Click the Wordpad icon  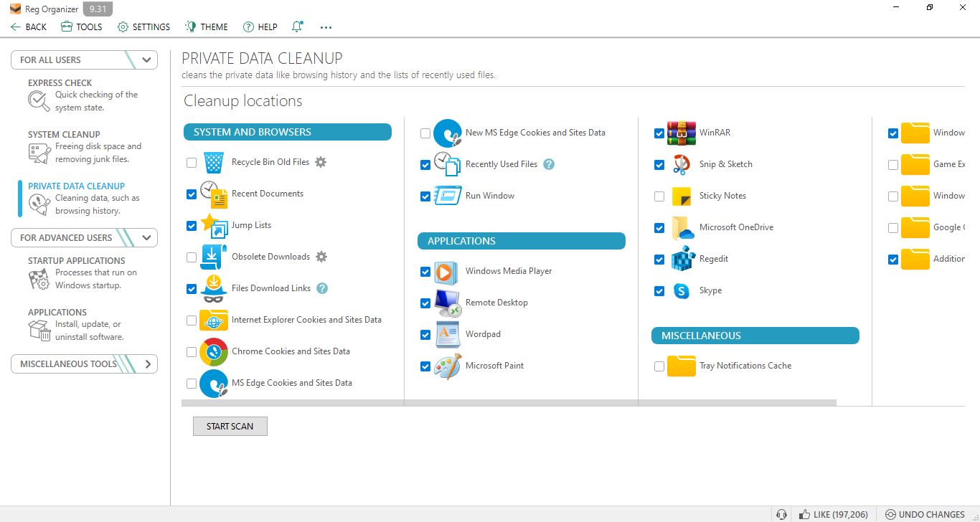point(448,334)
